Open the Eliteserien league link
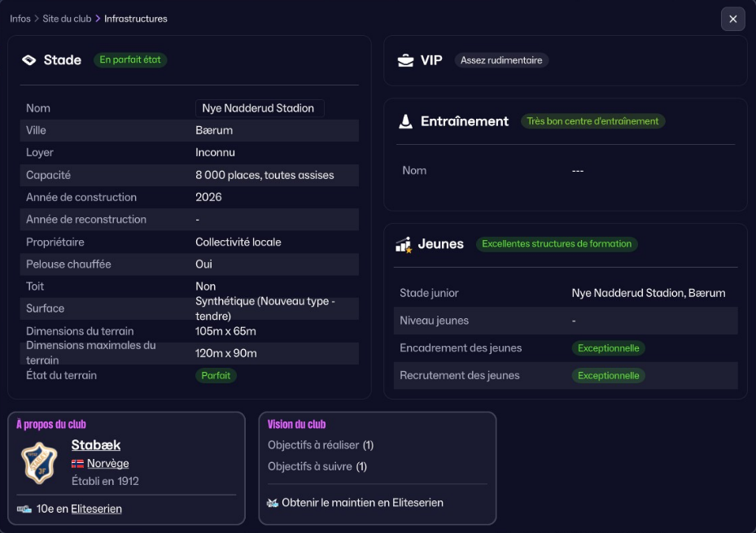The width and height of the screenshot is (756, 533). (96, 509)
